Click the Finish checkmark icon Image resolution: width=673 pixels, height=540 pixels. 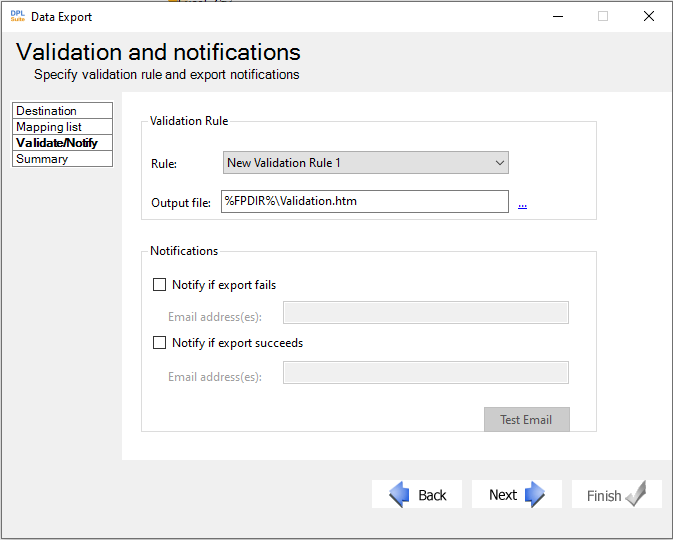[x=636, y=494]
